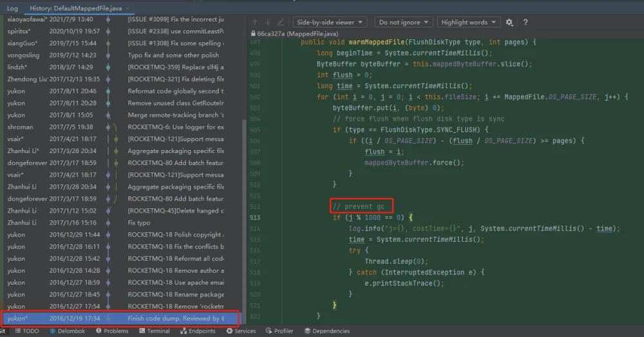Click the next difference down arrow
The image size is (644, 337).
click(268, 22)
